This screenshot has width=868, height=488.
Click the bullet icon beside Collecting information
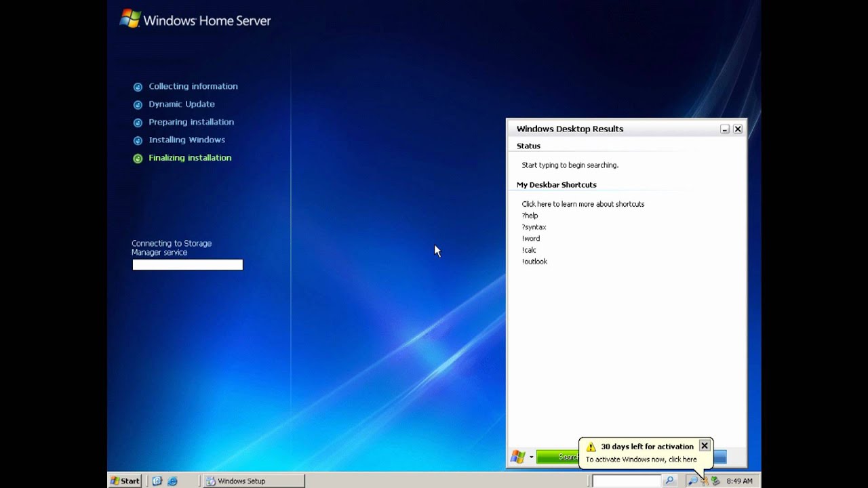point(138,87)
